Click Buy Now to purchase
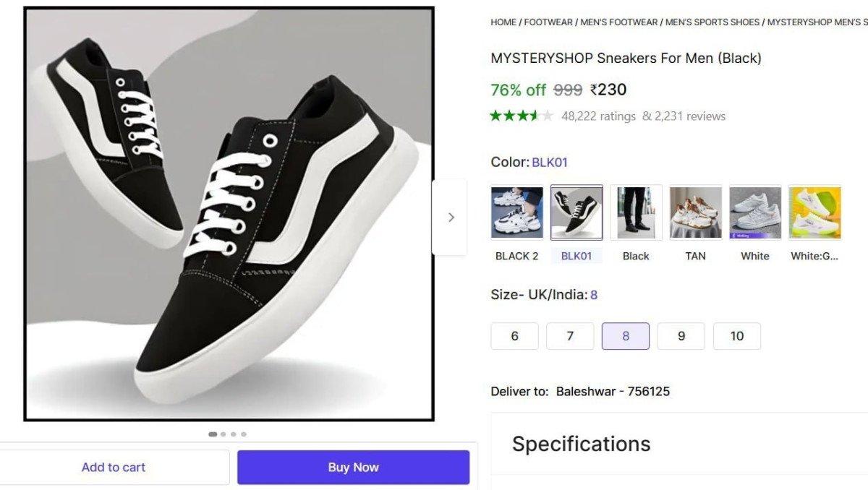 [x=353, y=467]
